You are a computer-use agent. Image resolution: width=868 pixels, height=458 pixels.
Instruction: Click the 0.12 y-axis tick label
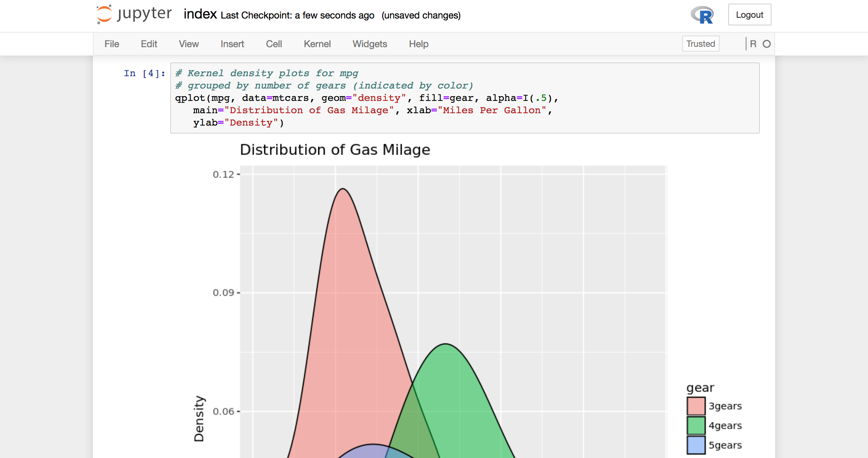(x=224, y=175)
